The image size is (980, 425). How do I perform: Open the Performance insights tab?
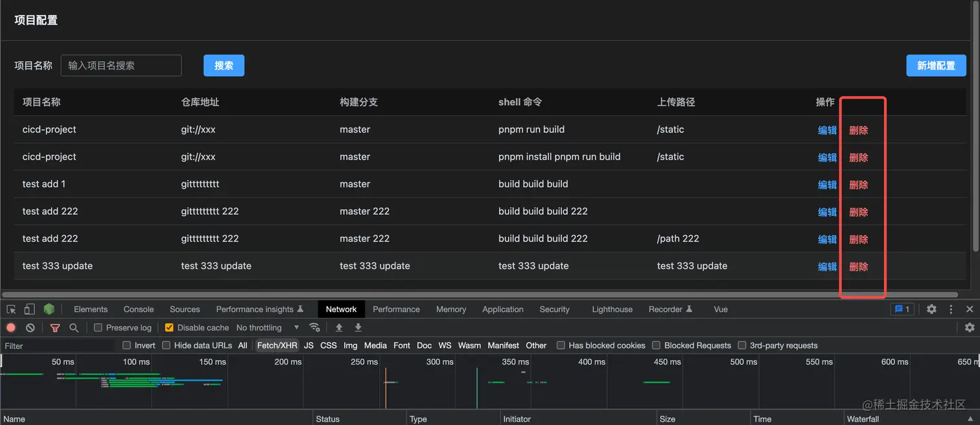click(x=259, y=310)
